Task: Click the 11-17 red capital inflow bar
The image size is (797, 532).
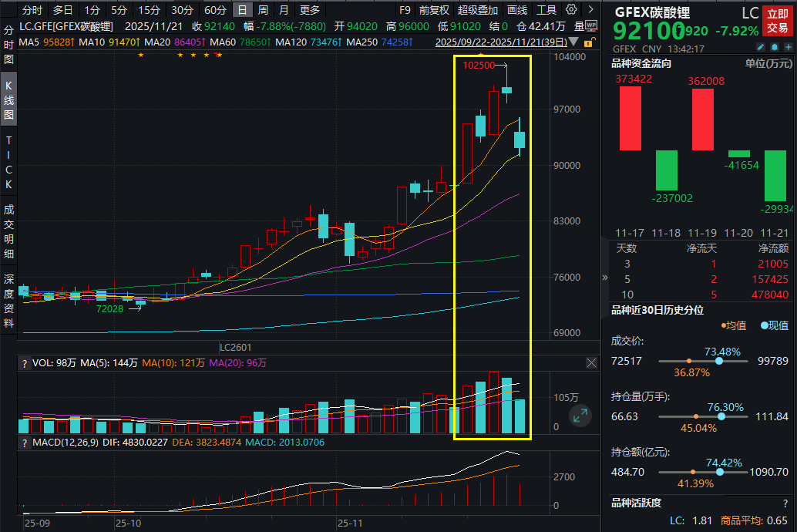Action: click(x=630, y=118)
